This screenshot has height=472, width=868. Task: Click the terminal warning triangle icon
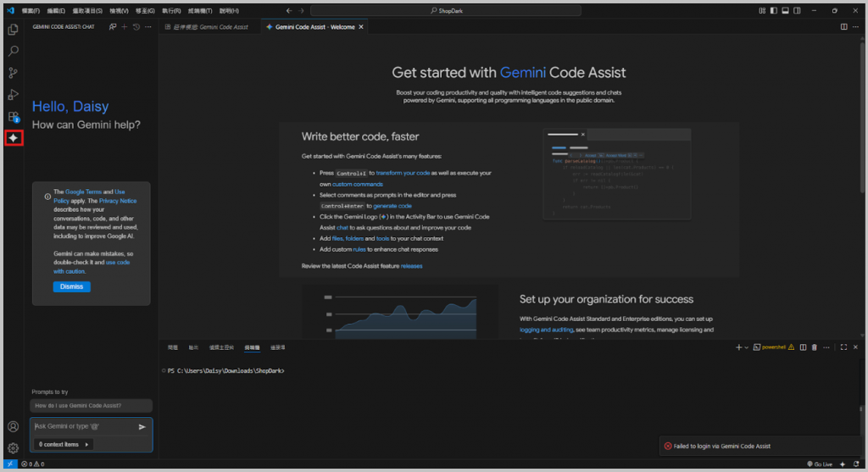(x=791, y=347)
